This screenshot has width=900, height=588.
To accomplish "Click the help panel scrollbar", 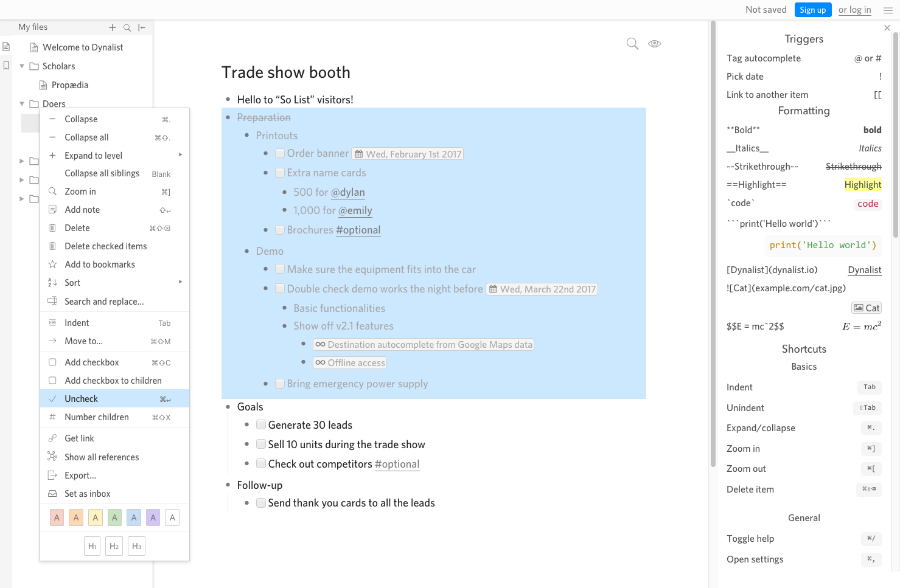I will (896, 134).
